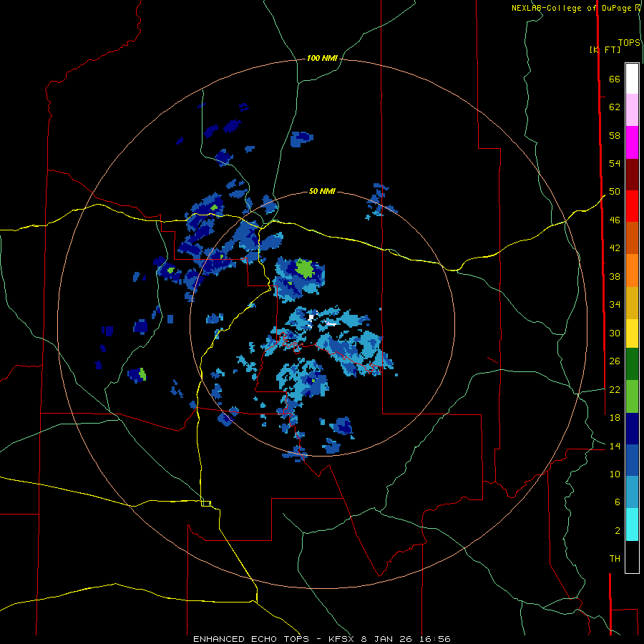Click the legend value 54
Screen dimensions: 644x644
[x=615, y=163]
